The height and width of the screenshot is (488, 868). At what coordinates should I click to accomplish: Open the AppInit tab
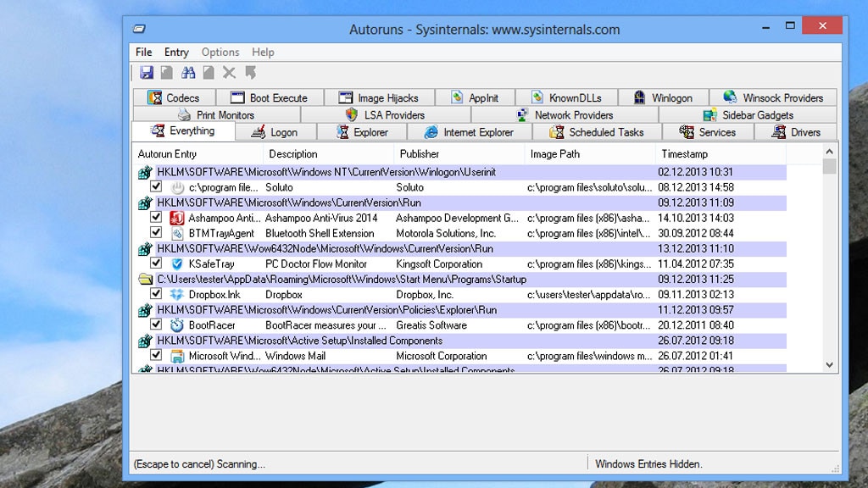[475, 98]
